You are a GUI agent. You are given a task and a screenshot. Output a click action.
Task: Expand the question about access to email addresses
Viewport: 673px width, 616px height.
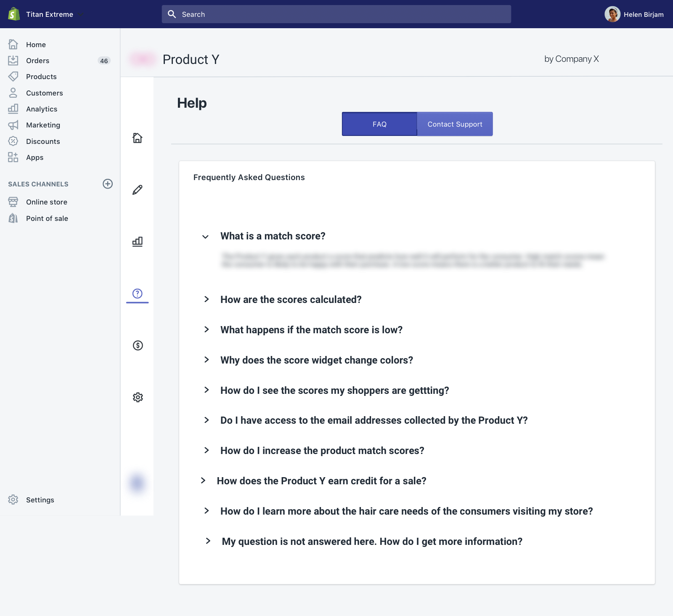pos(207,420)
